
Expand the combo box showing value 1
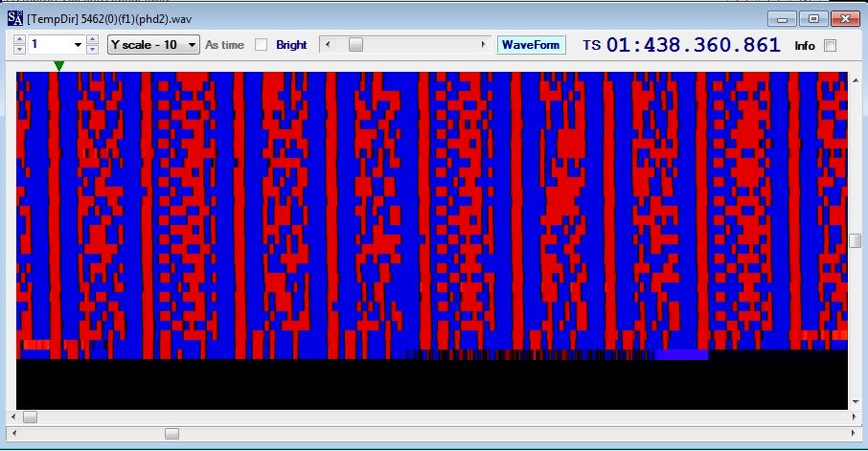[x=77, y=45]
